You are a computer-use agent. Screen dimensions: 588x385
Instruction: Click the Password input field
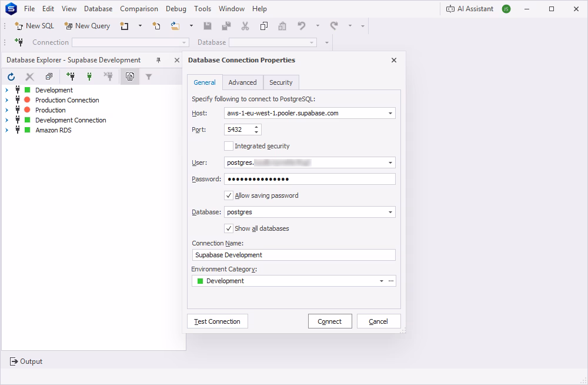[x=310, y=179]
